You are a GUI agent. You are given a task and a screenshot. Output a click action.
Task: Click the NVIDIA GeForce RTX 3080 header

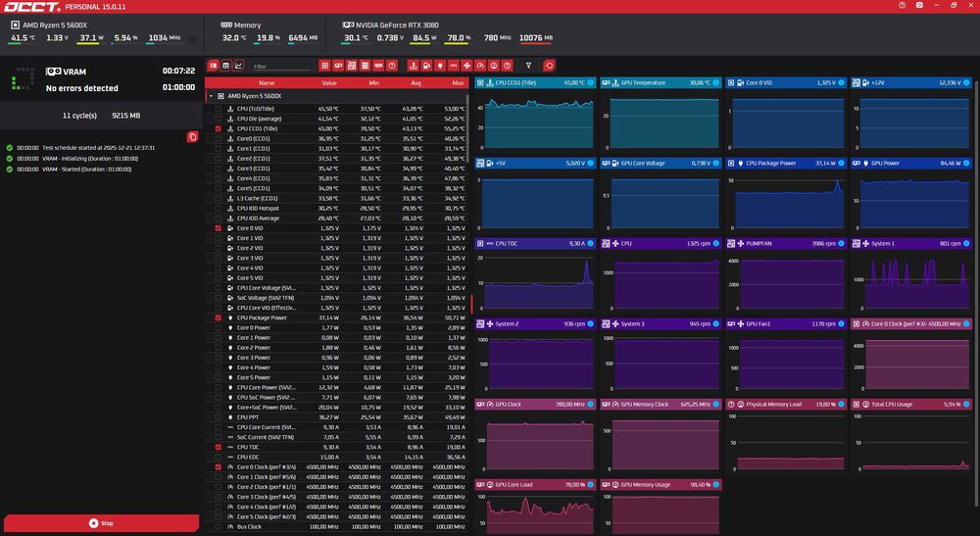pos(397,25)
